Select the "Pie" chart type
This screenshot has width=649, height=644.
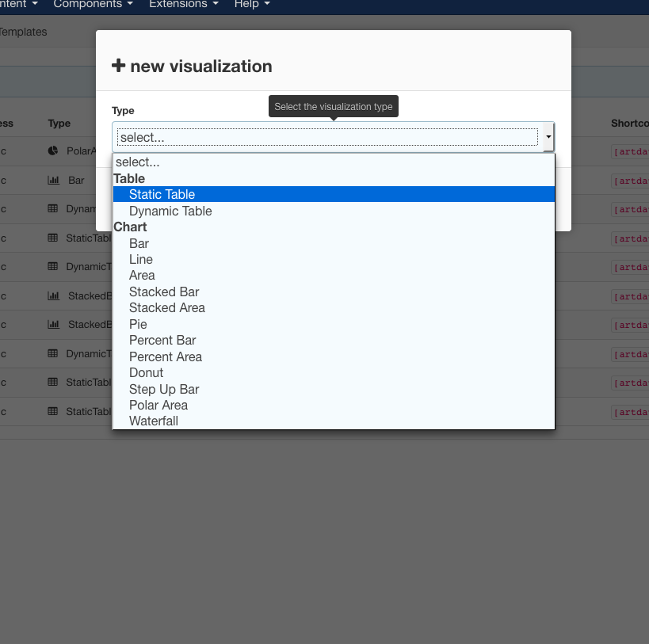[x=138, y=324]
